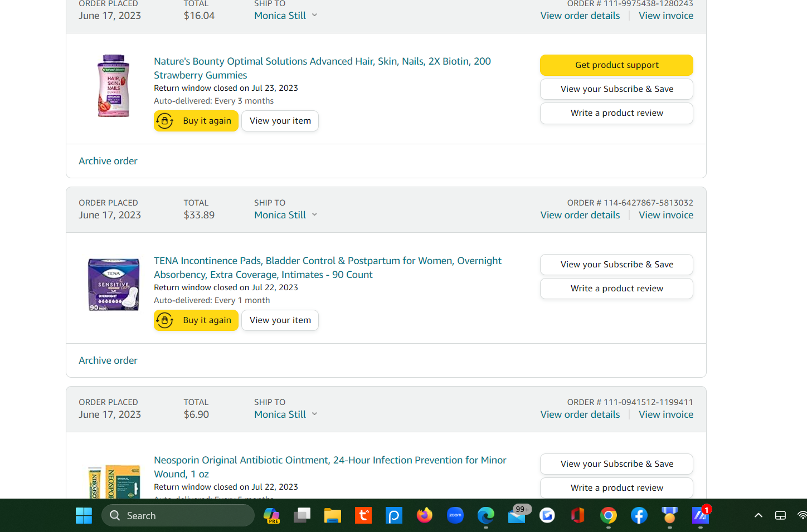
Task: Buy TENA Incontinence Pads again
Action: 196,320
